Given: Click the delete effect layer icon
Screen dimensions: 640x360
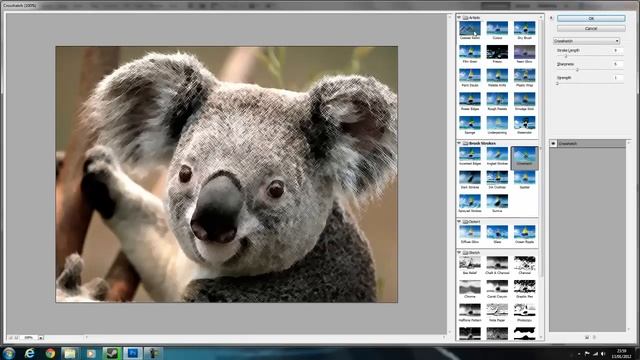Looking at the screenshot, I should coord(595,337).
